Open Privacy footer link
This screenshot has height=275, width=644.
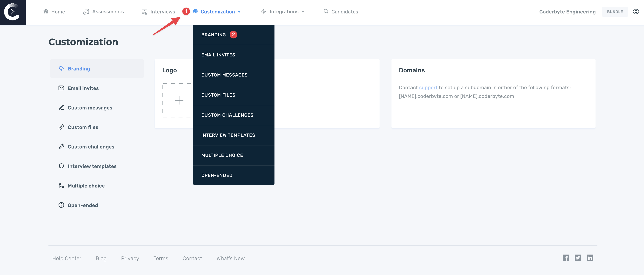[130, 259]
